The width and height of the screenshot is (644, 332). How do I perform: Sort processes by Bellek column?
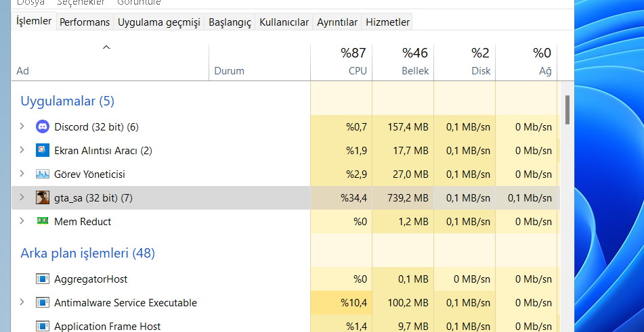click(x=403, y=62)
